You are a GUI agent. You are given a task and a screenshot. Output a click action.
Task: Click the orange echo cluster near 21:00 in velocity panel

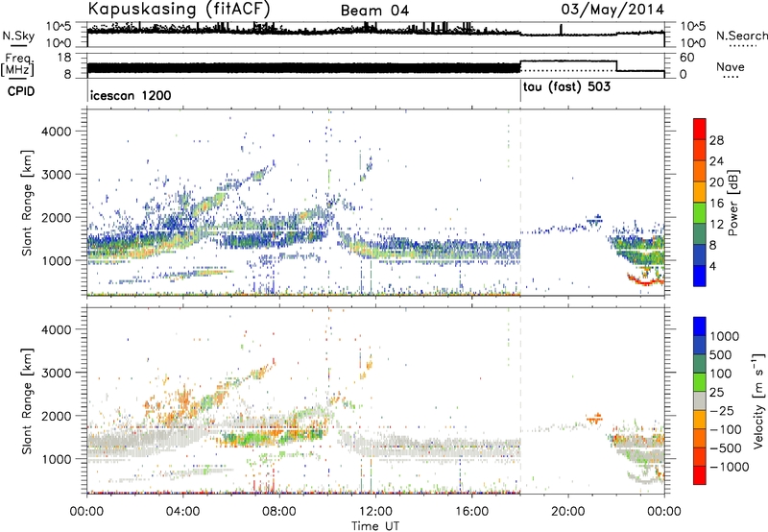594,419
